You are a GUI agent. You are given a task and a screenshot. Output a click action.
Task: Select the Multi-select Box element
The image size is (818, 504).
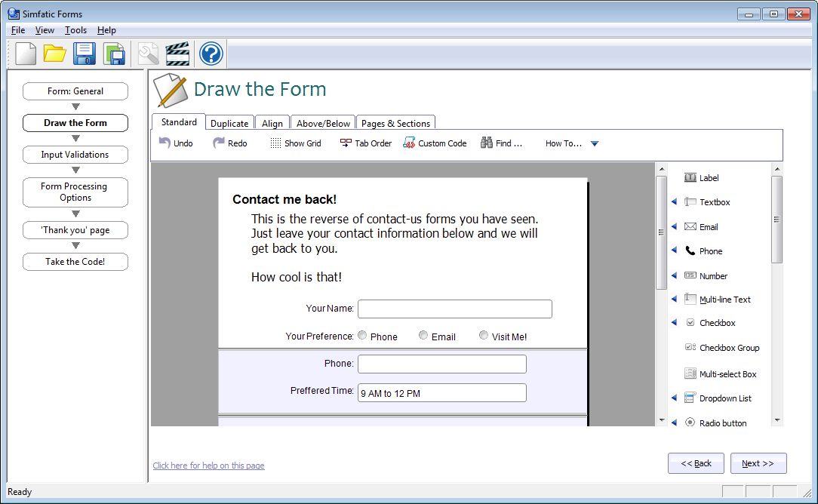pos(721,373)
